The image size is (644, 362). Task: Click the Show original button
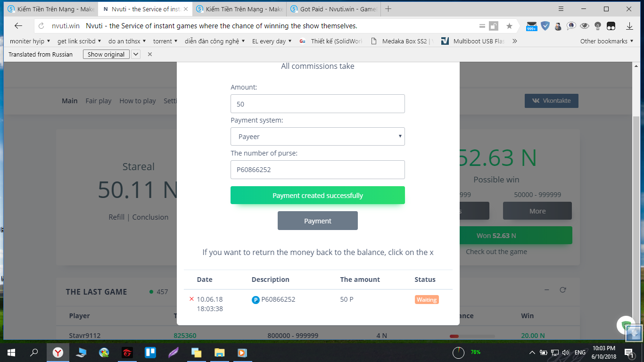point(106,54)
